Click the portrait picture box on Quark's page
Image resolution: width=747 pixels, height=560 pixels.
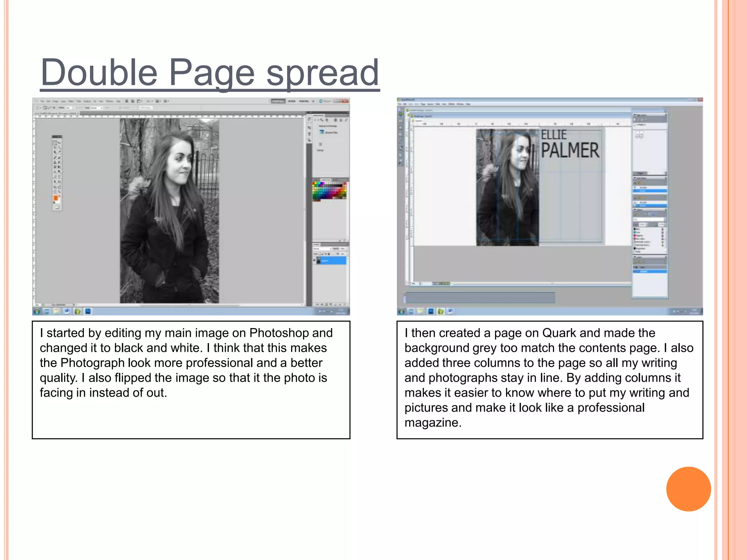[507, 187]
